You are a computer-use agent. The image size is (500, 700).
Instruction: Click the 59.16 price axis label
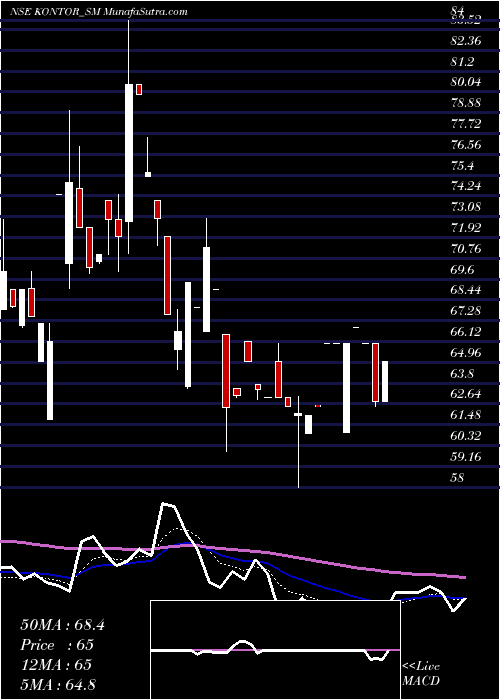(x=466, y=457)
